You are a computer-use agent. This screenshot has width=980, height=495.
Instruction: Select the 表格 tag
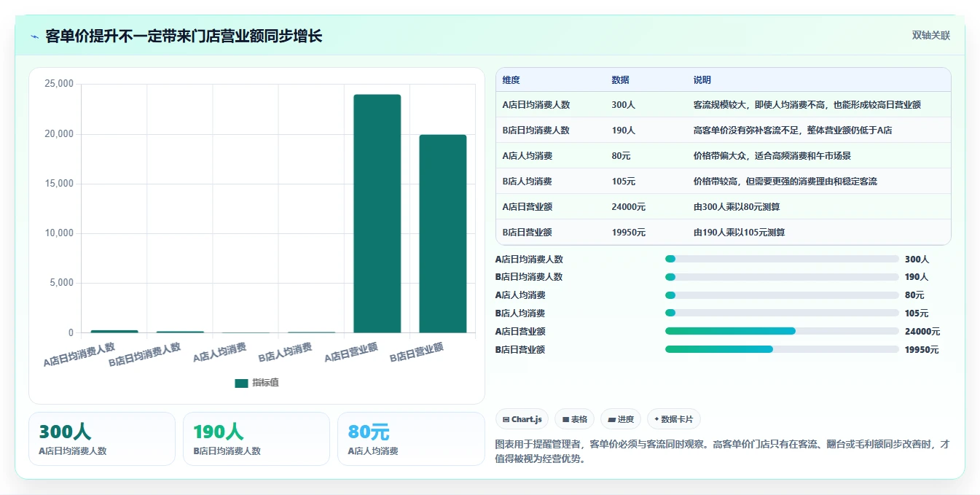pos(574,419)
